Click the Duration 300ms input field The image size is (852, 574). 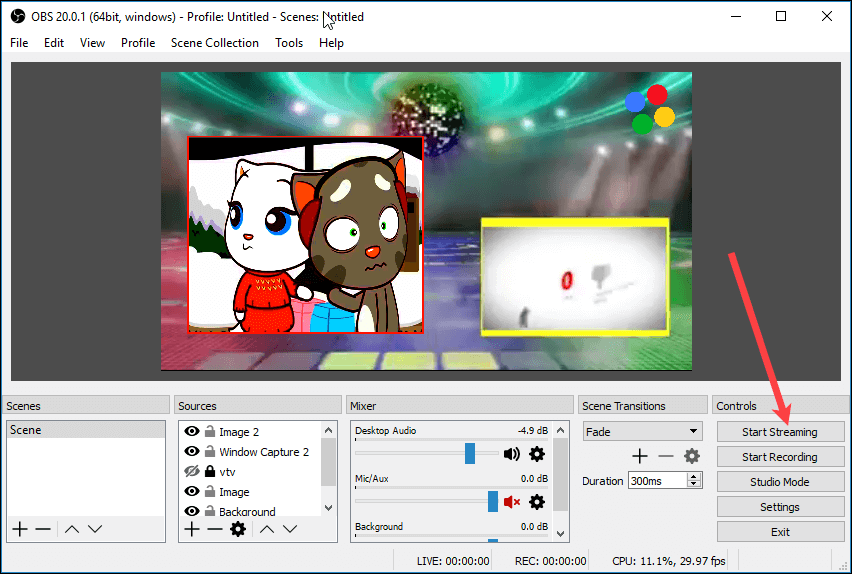[x=658, y=481]
